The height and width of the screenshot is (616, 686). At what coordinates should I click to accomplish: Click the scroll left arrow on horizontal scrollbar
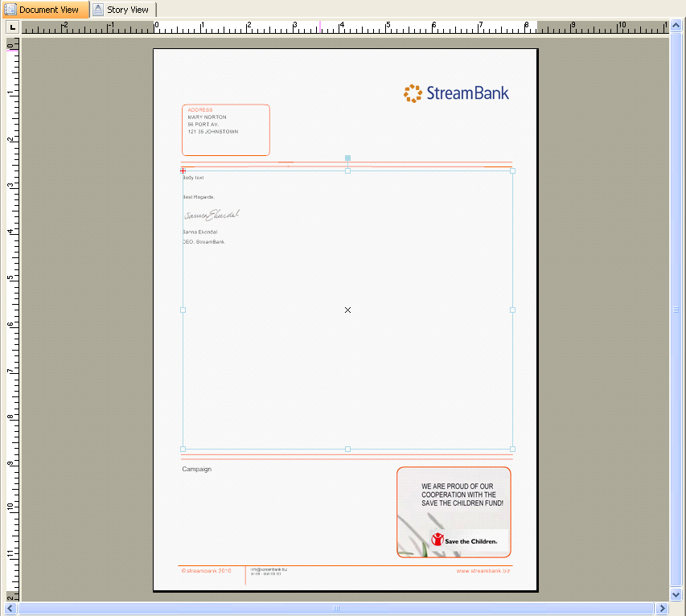[11, 609]
